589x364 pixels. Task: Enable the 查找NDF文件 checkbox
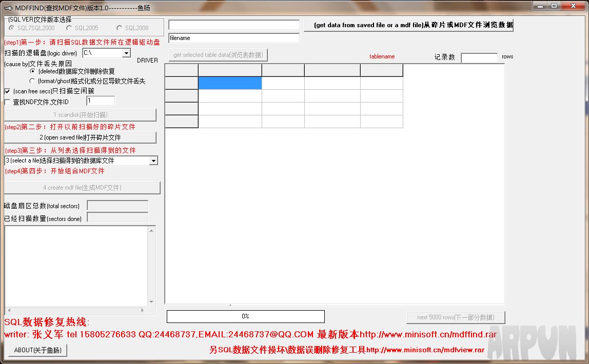pos(7,102)
